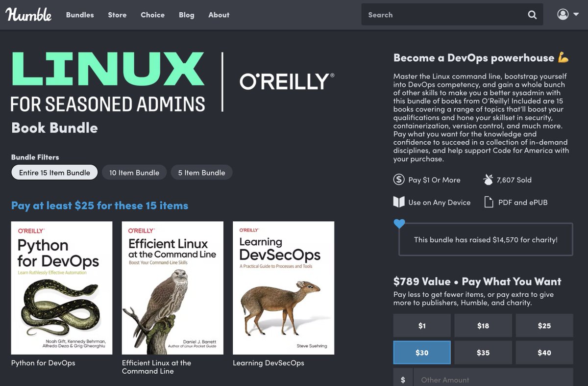Open the About page

(219, 15)
